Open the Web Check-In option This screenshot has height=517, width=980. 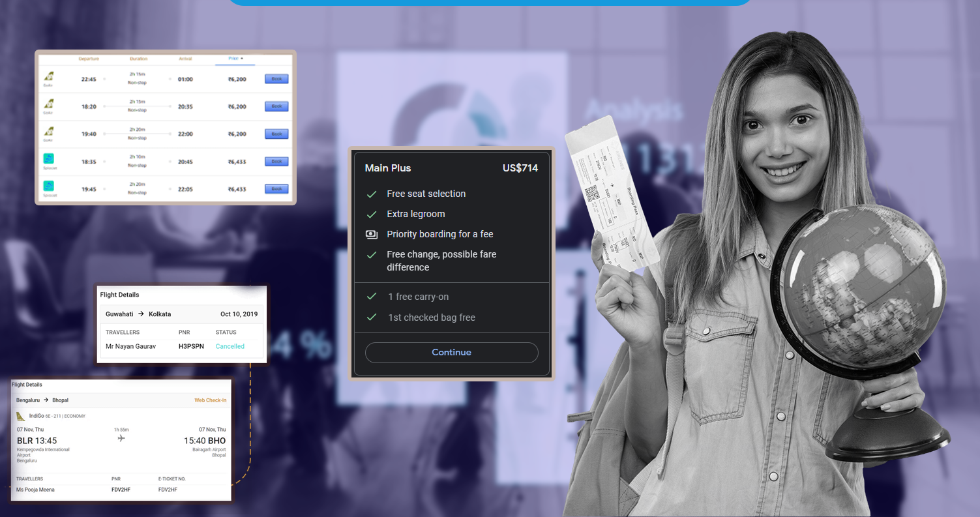pos(211,400)
